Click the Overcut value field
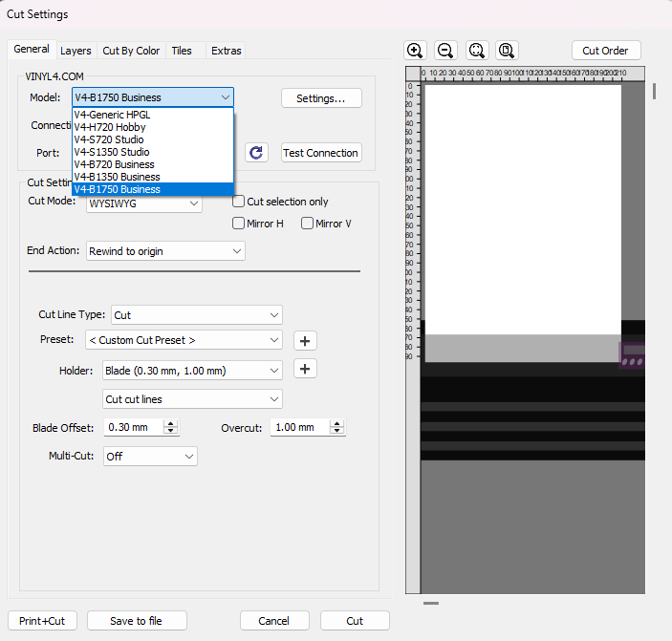Screen dimensions: 672x641 coord(300,428)
